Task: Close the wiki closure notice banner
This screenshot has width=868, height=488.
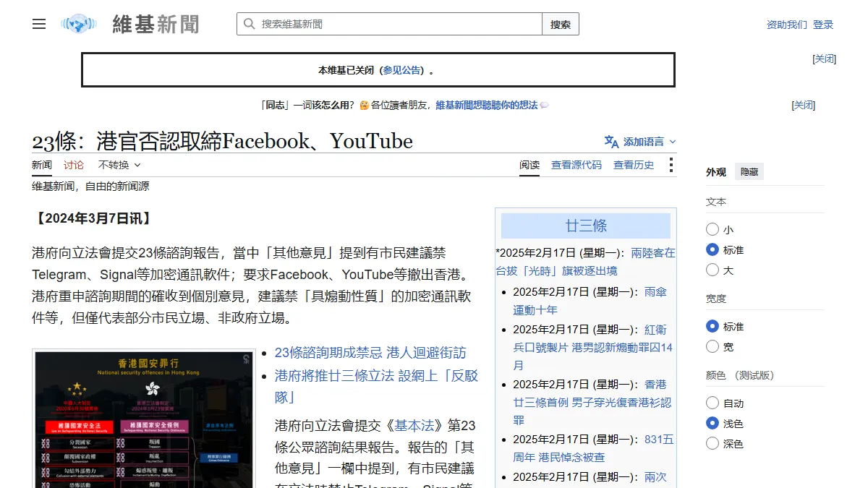Action: (825, 59)
